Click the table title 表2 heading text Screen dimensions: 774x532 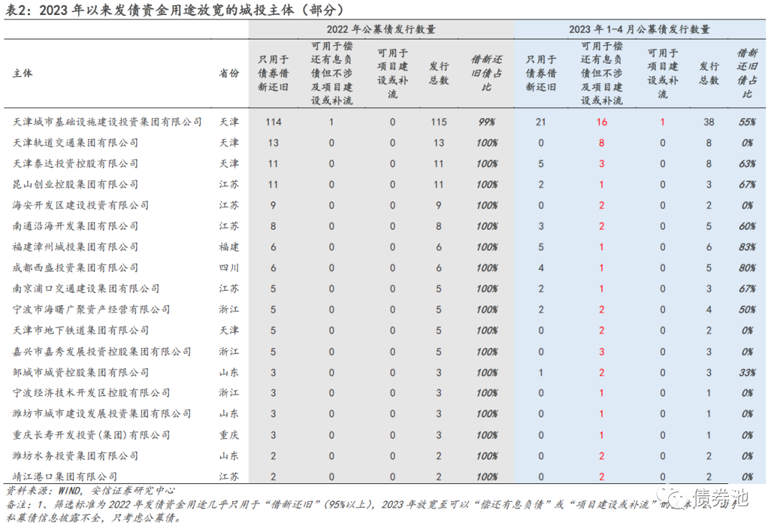point(176,9)
